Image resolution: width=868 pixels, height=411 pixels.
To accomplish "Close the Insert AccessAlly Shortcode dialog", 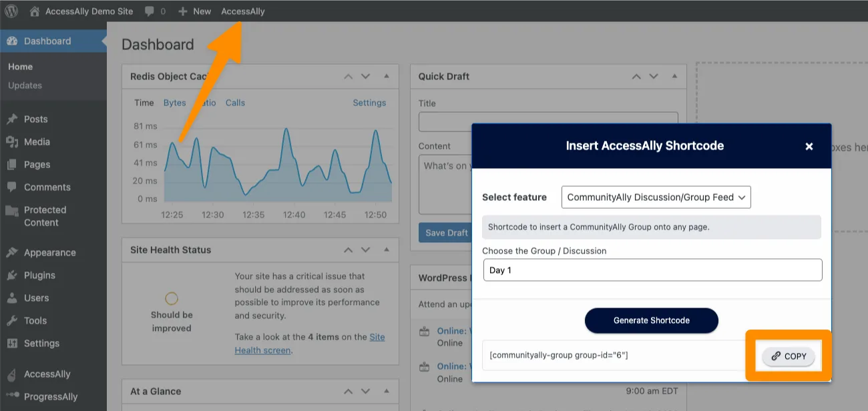I will [809, 146].
